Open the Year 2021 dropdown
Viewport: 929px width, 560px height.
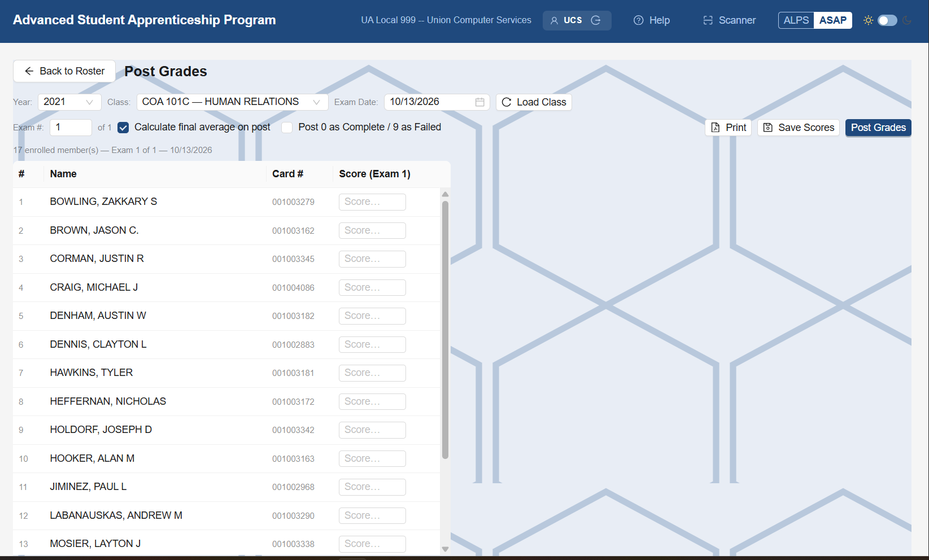69,102
